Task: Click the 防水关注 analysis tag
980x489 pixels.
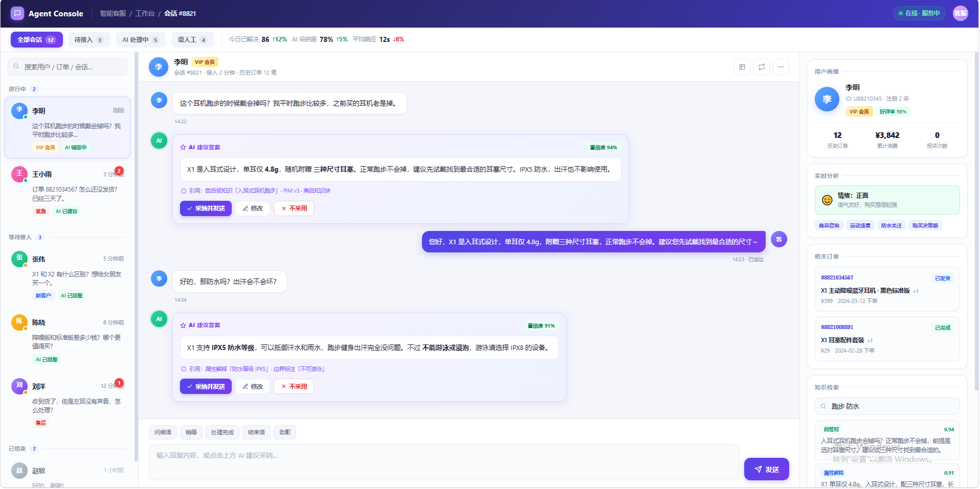Action: tap(892, 225)
